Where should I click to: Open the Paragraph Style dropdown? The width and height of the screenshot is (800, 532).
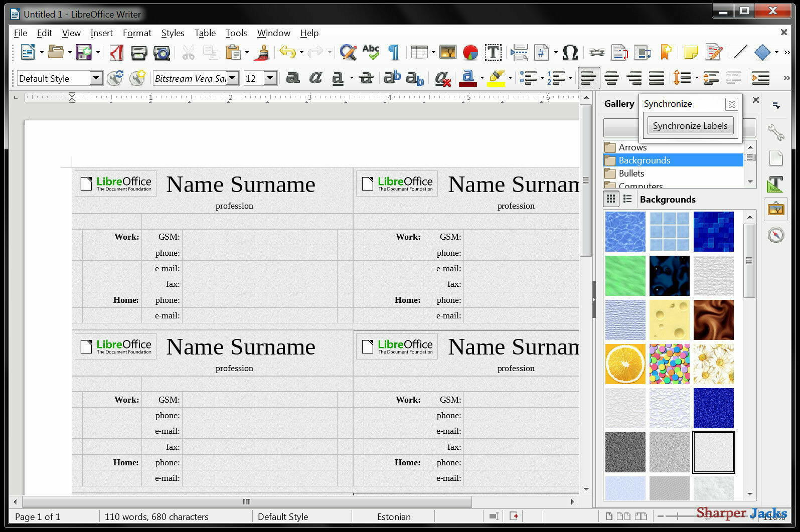(x=96, y=78)
